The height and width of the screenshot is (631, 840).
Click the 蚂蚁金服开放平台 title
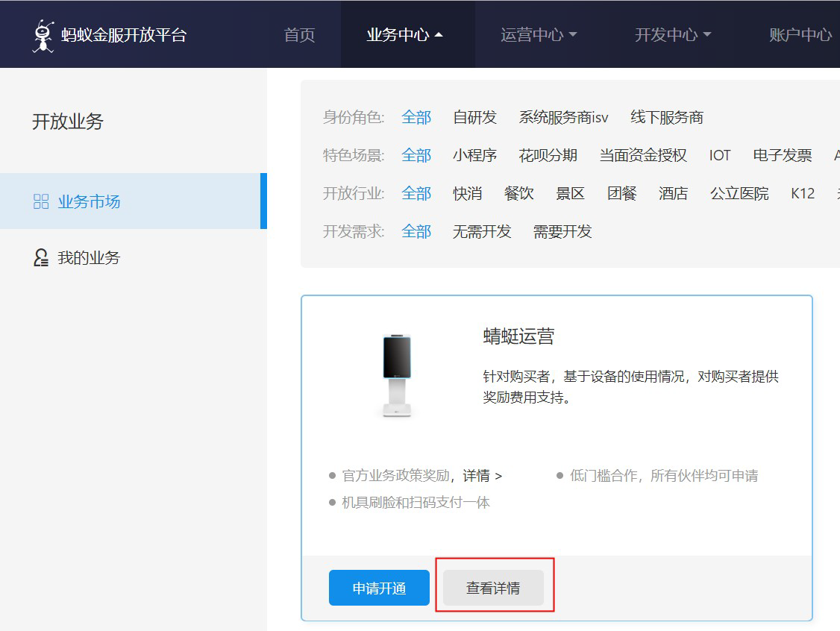[125, 35]
